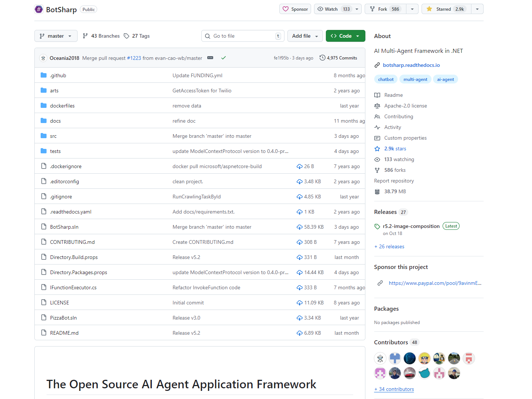
Task: Select the chatbot topic tag
Action: 386,79
